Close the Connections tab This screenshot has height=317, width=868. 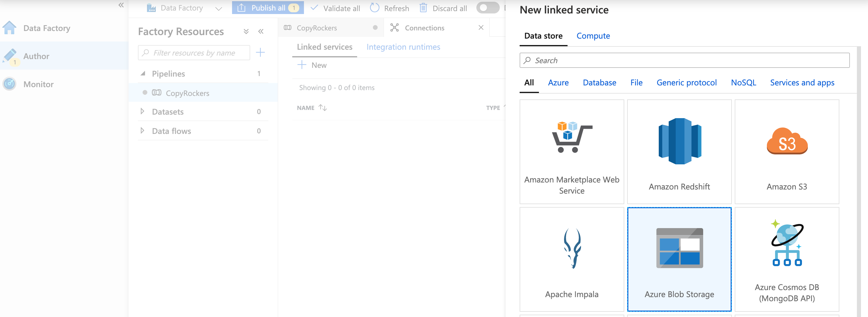[x=481, y=28]
